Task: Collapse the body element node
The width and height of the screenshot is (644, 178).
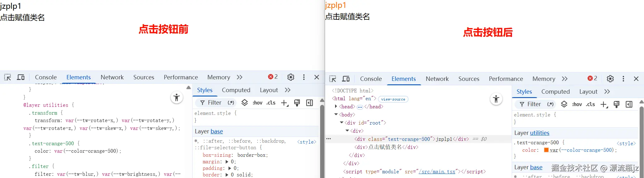Action: 336,115
